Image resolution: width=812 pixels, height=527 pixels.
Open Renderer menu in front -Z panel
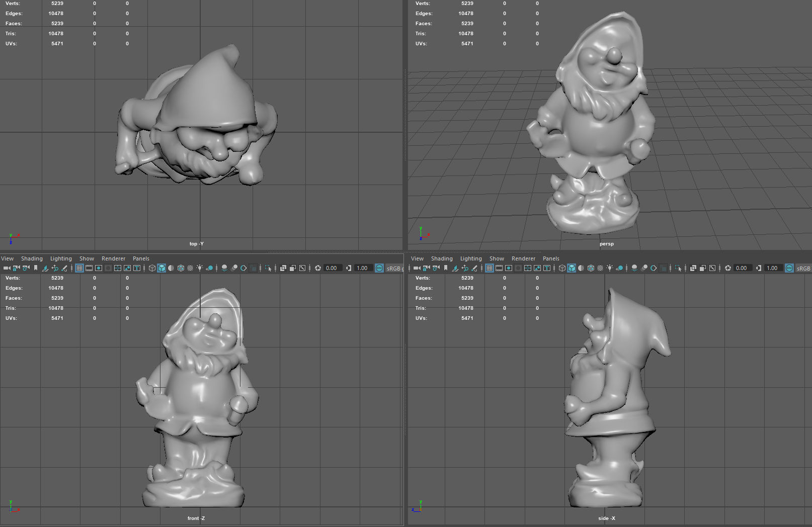click(x=113, y=258)
